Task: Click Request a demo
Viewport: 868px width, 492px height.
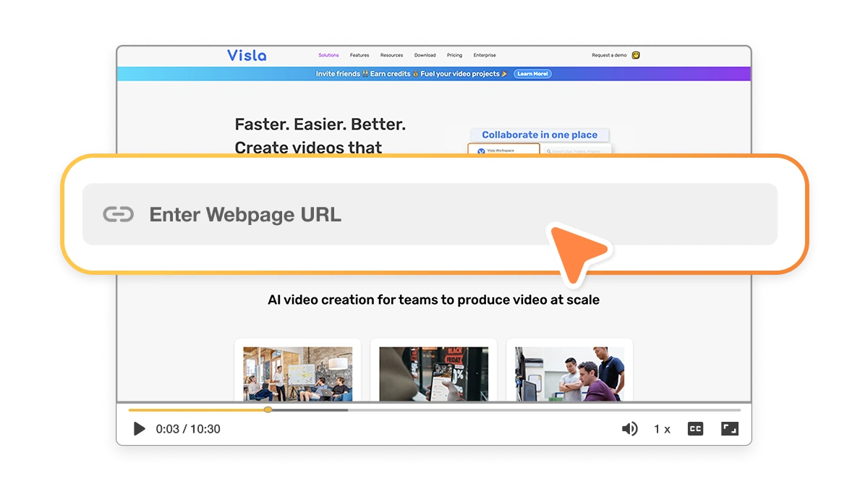Action: 608,55
